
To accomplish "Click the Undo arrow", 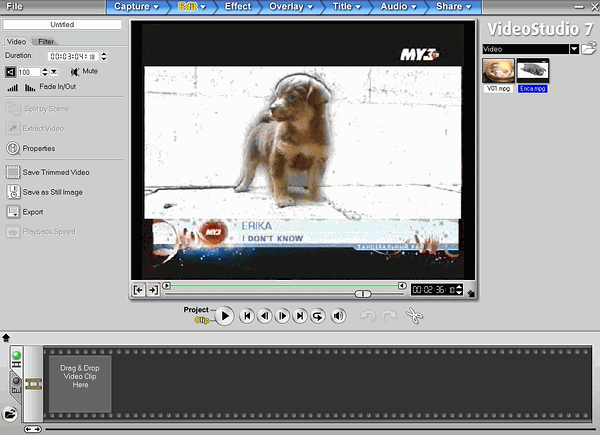I will (x=368, y=316).
